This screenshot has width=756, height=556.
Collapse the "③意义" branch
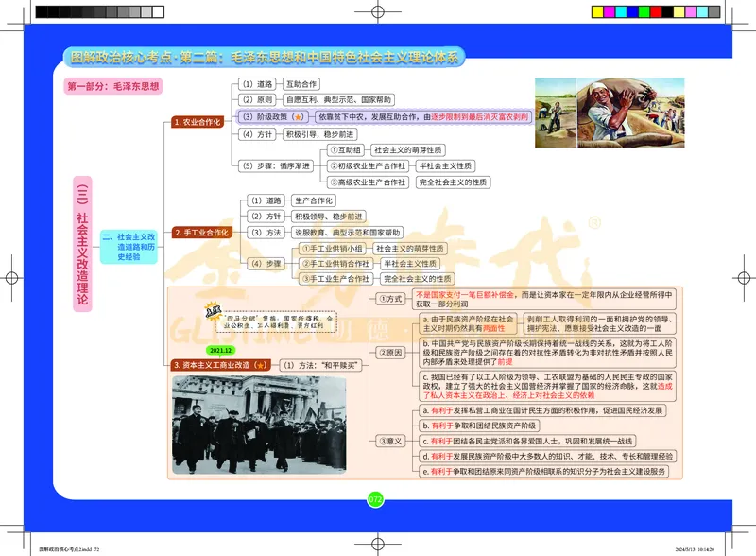point(393,439)
